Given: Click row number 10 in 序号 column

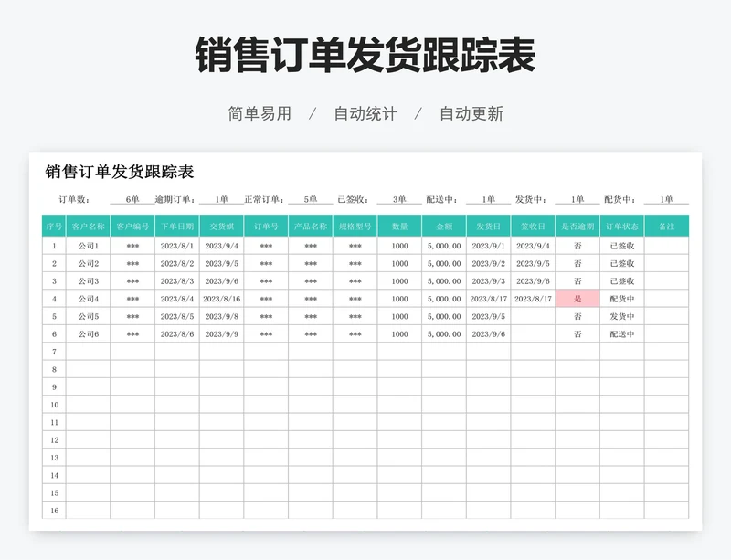Looking at the screenshot, I should (54, 405).
